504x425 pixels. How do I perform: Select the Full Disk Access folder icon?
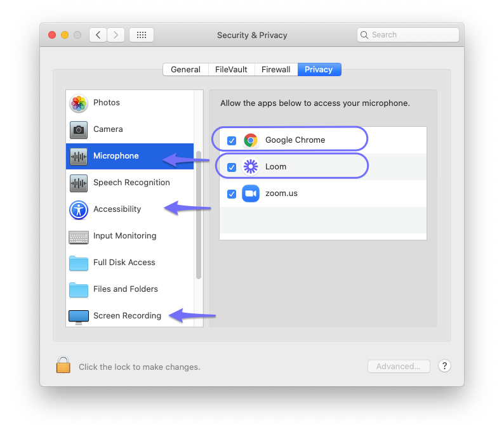click(79, 263)
